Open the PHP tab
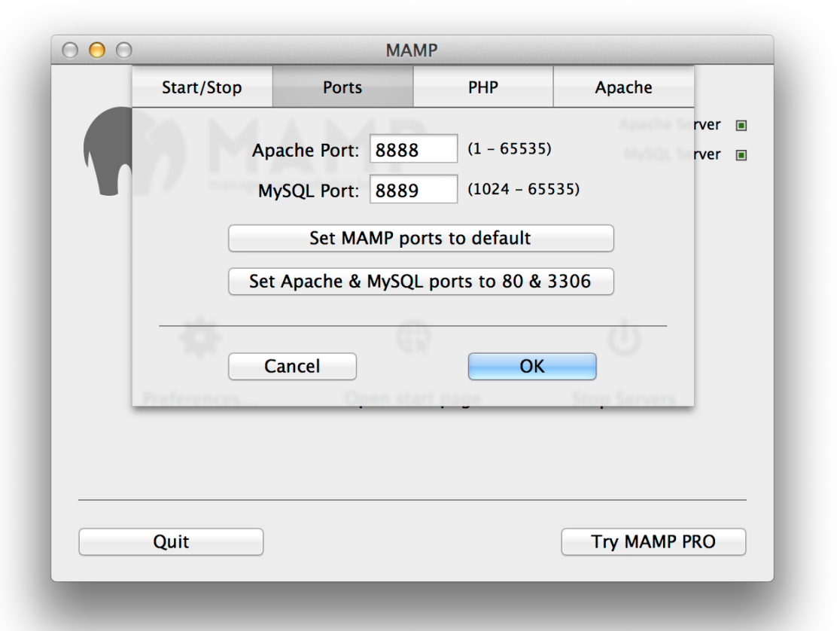Screen dimensions: 840x631 pos(483,87)
